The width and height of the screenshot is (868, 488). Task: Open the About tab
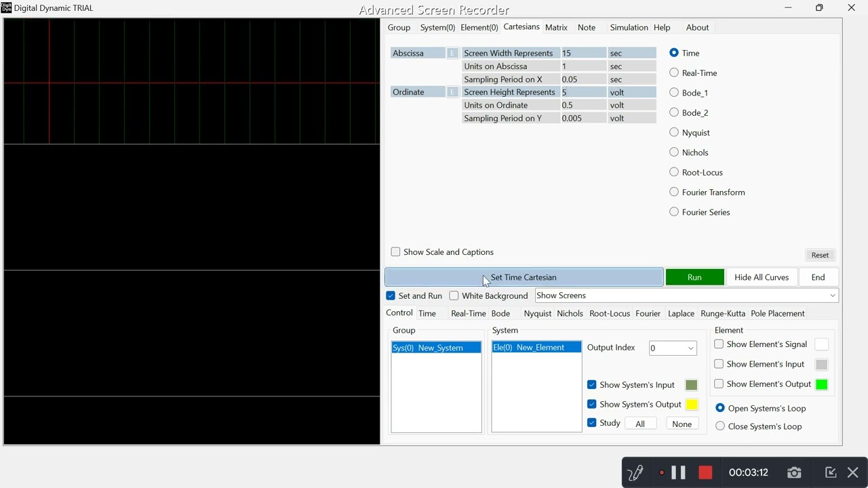pos(697,27)
